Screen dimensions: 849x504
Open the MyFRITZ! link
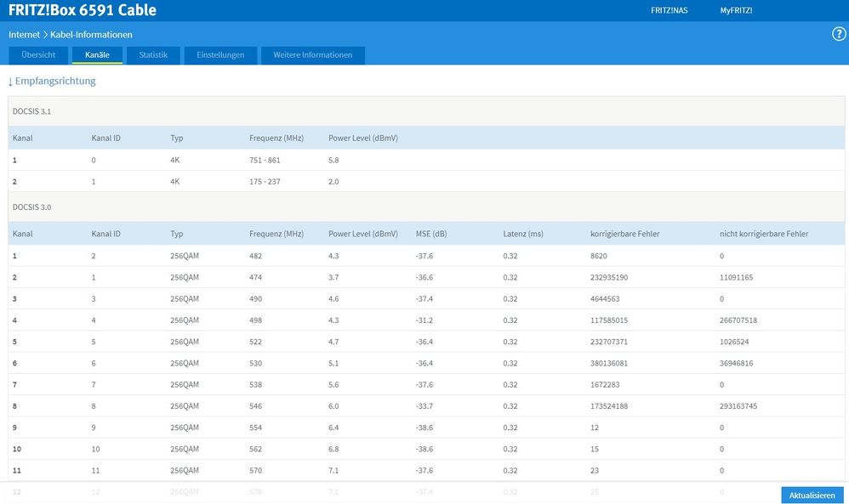[x=736, y=10]
